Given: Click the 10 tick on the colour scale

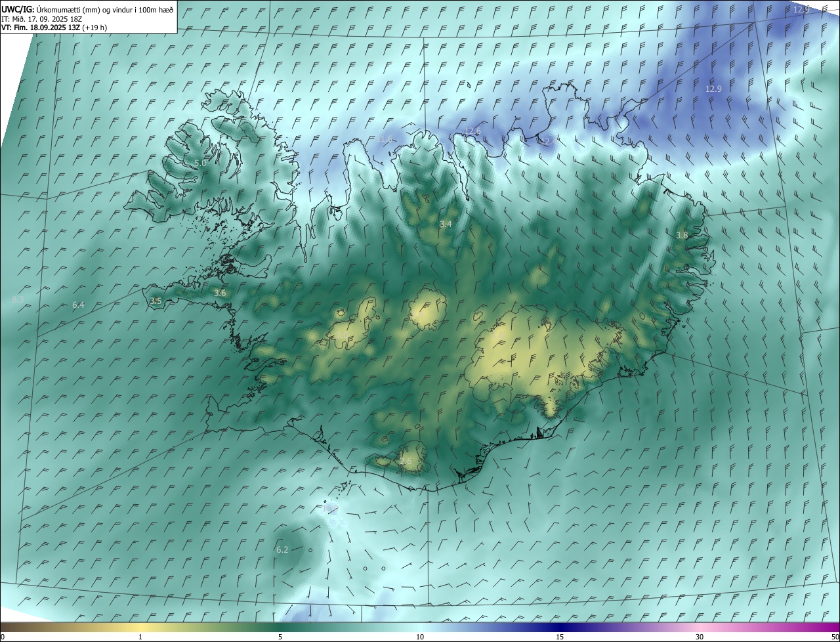Looking at the screenshot, I should (x=420, y=637).
